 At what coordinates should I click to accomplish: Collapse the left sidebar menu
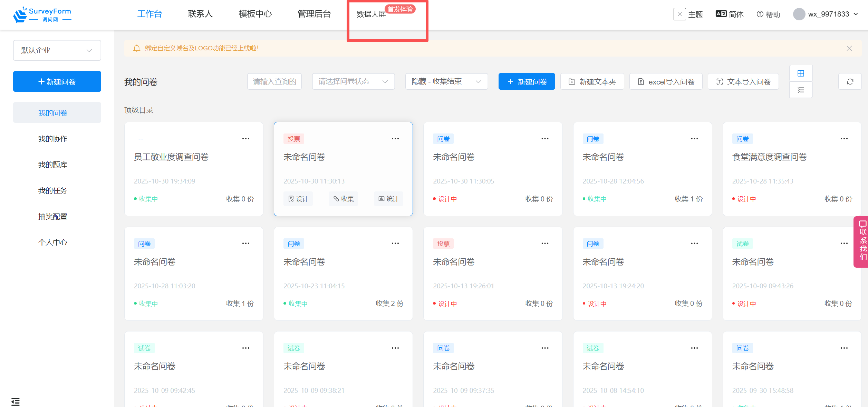(x=16, y=401)
